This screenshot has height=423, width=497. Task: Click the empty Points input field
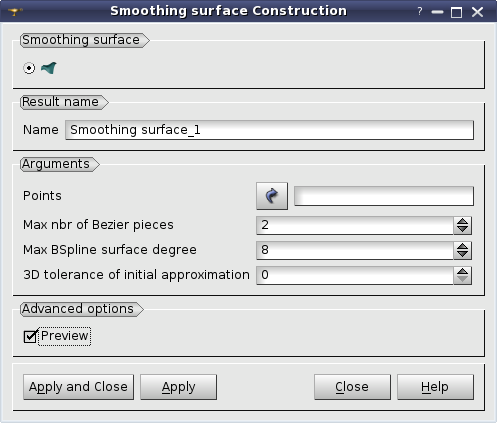coord(384,196)
